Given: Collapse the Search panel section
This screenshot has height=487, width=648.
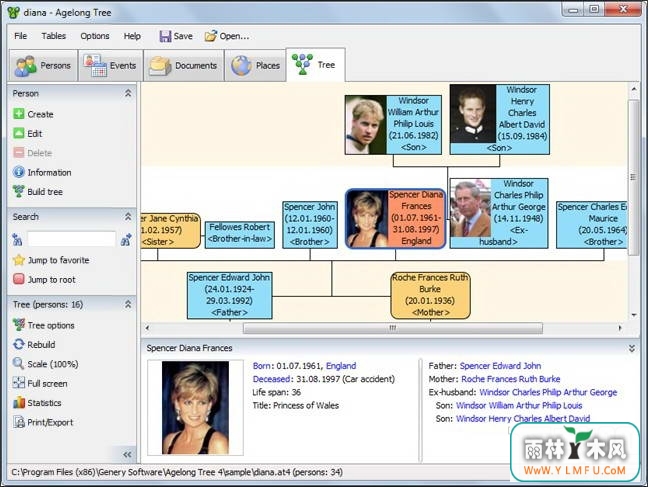Looking at the screenshot, I should (x=128, y=216).
